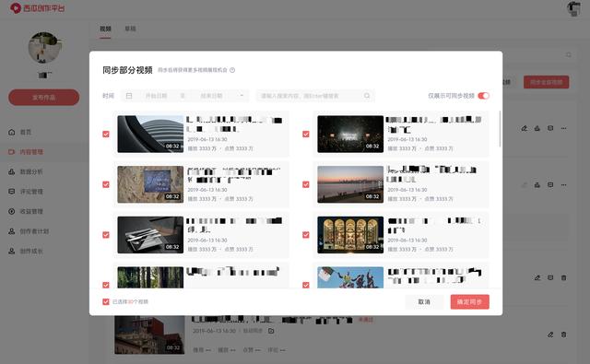Click the creator plan icon in the sidebar
This screenshot has width=590, height=364.
click(x=12, y=231)
